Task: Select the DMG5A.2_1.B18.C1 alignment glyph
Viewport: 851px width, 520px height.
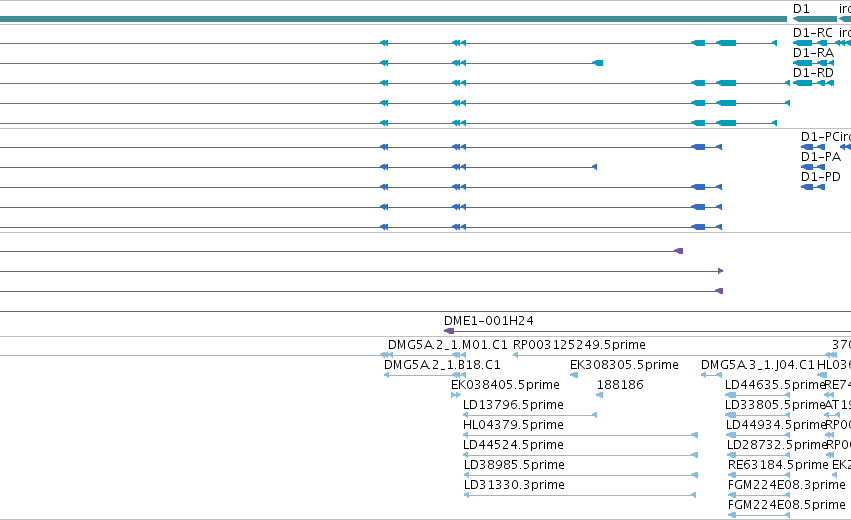Action: (x=424, y=375)
